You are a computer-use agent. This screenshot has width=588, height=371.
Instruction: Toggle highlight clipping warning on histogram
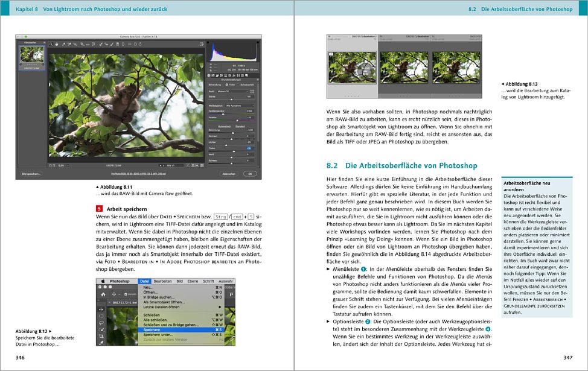(258, 42)
